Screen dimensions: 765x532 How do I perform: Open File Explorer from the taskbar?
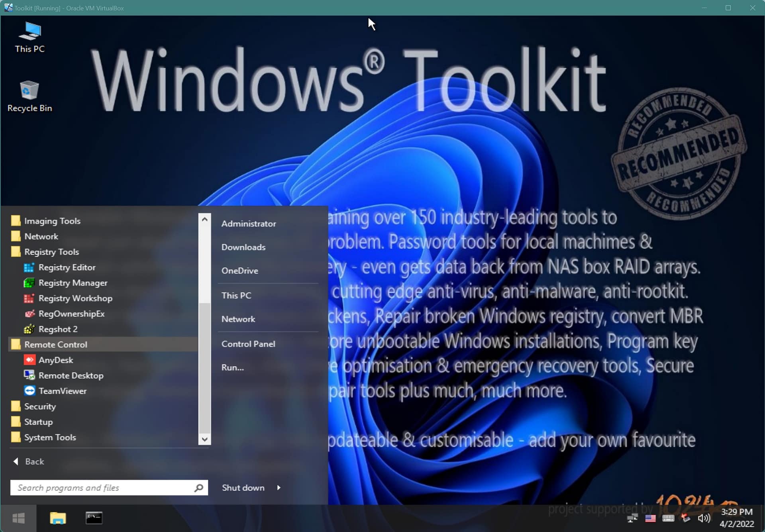click(57, 518)
